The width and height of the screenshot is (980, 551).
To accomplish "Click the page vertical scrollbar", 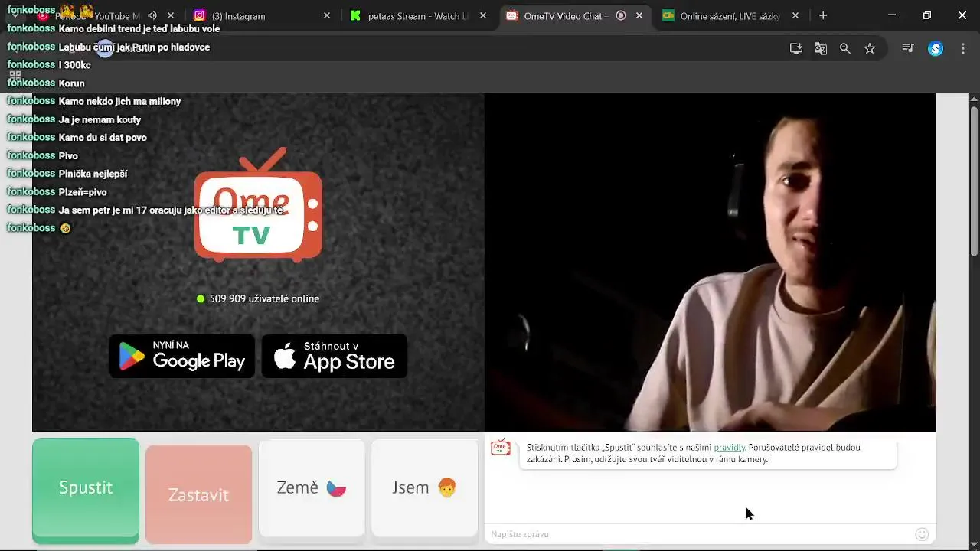I will [x=974, y=181].
